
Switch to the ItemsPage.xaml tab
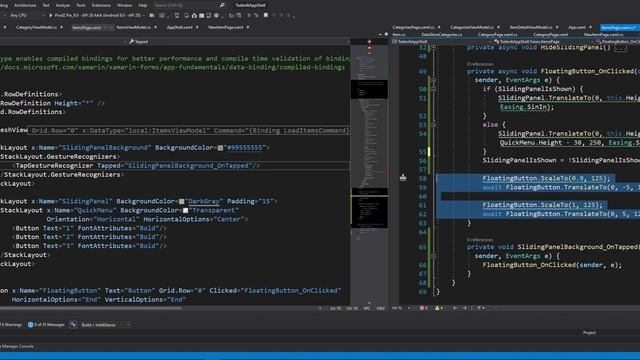pos(87,27)
